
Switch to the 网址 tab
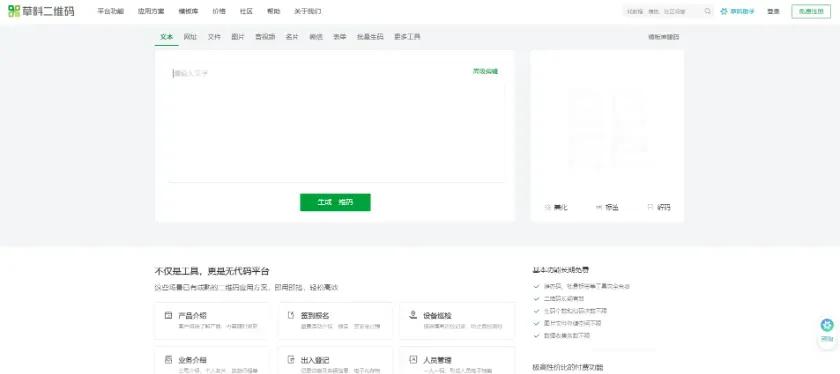pos(190,37)
